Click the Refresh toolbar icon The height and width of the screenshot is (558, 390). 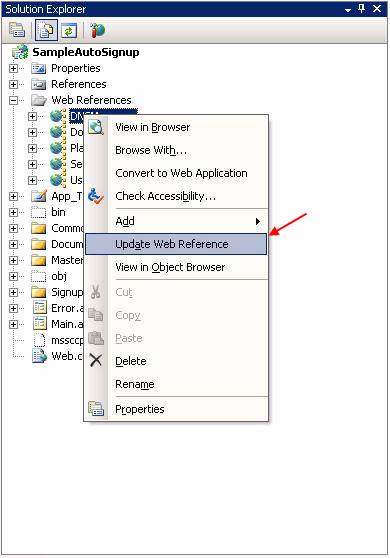pyautogui.click(x=69, y=31)
